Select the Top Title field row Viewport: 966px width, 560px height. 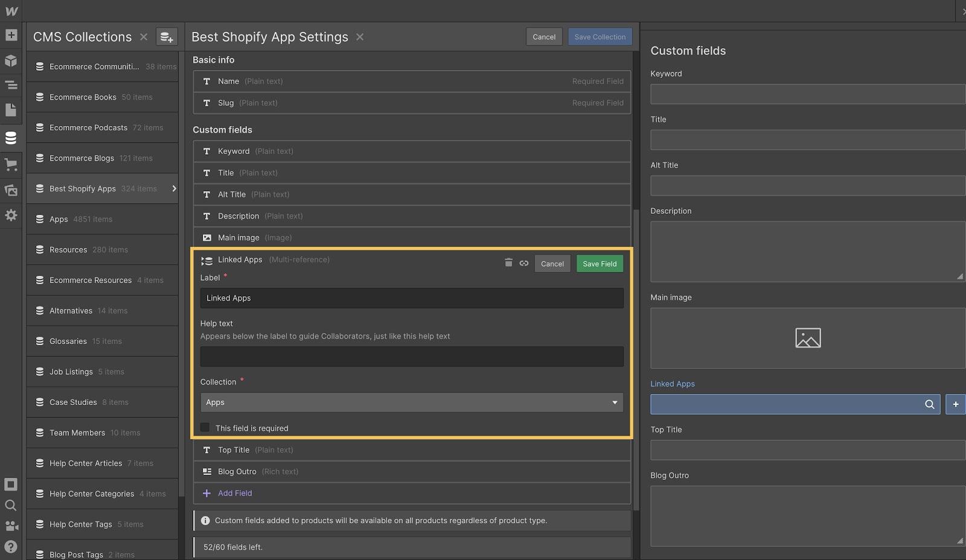412,450
